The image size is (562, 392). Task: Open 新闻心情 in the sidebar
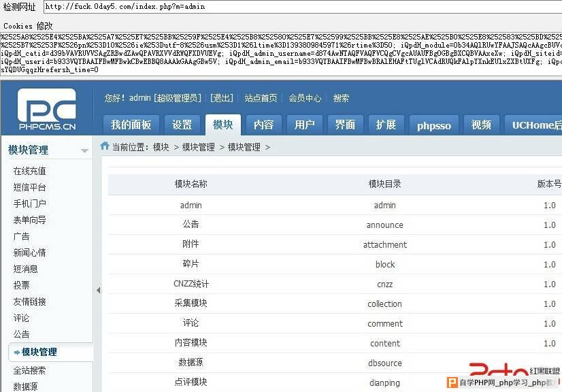click(x=29, y=252)
